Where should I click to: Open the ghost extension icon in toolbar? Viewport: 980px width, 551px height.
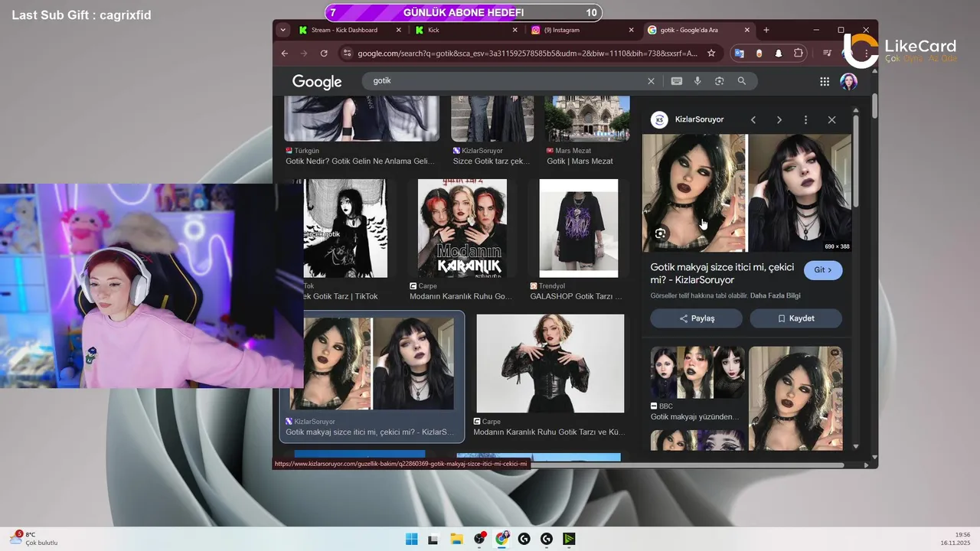779,54
